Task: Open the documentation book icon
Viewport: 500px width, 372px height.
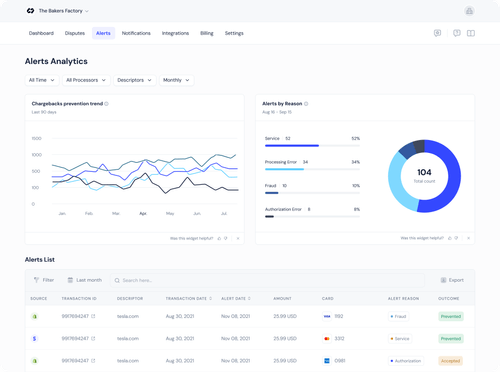Action: pyautogui.click(x=471, y=33)
